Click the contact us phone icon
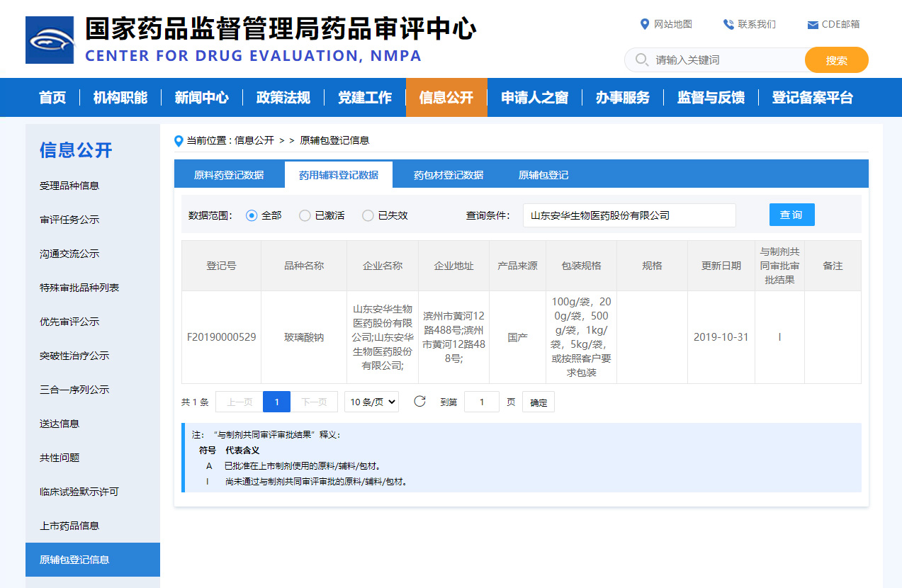This screenshot has height=588, width=902. pos(728,24)
